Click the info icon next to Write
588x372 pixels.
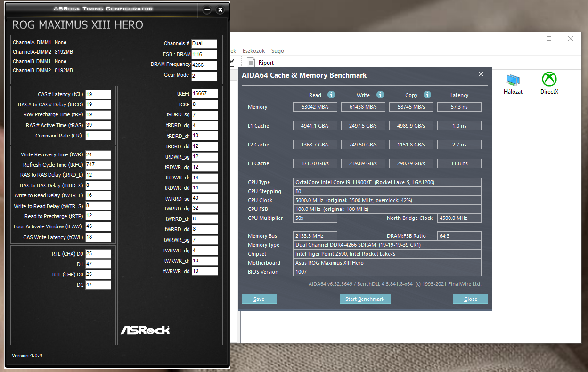[x=380, y=95]
